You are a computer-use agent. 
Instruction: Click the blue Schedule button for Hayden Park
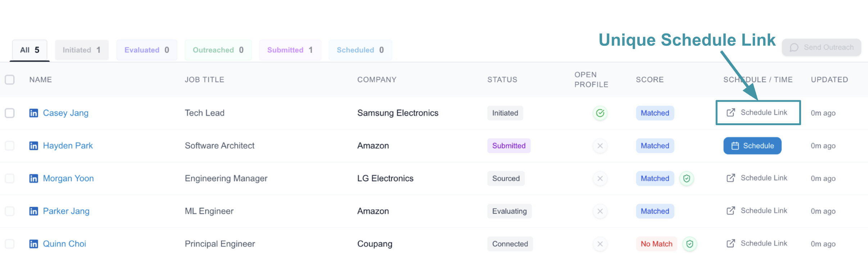752,146
